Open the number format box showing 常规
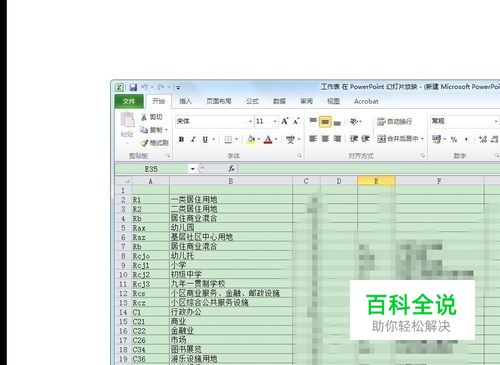 click(463, 121)
